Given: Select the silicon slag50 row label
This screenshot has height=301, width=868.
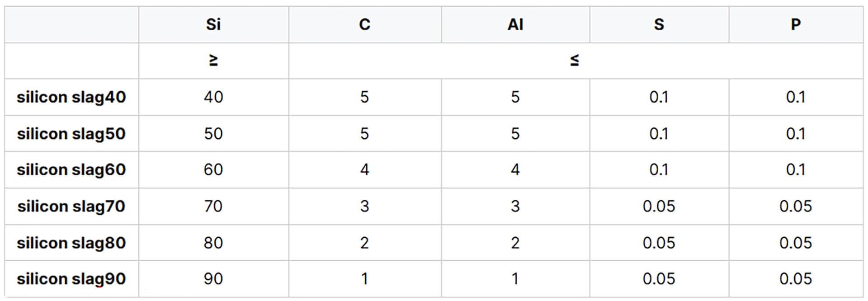Looking at the screenshot, I should pyautogui.click(x=71, y=134).
